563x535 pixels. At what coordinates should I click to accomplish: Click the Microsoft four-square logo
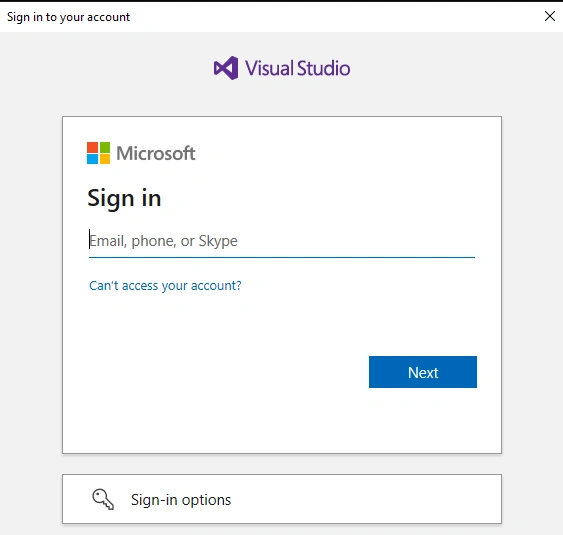click(98, 153)
